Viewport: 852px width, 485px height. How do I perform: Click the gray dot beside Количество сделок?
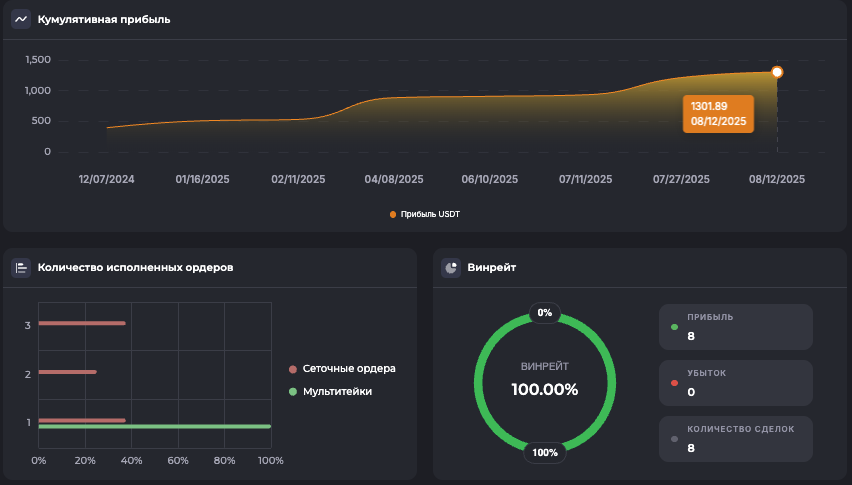coord(674,439)
